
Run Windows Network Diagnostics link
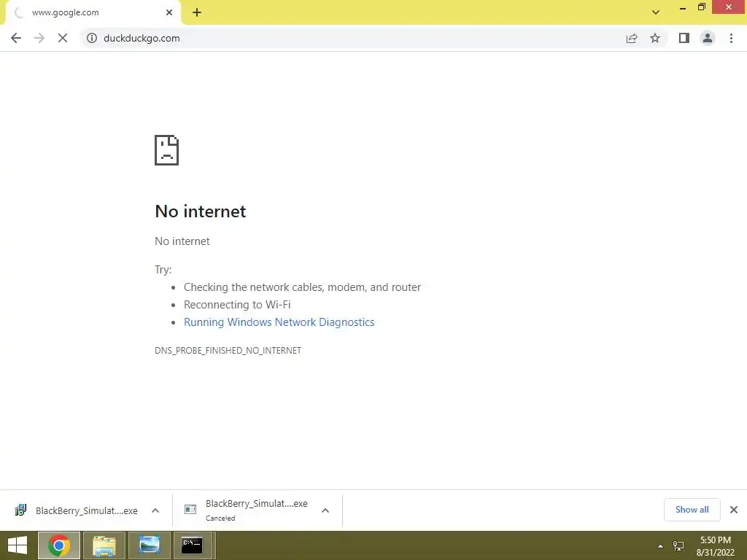pyautogui.click(x=279, y=322)
